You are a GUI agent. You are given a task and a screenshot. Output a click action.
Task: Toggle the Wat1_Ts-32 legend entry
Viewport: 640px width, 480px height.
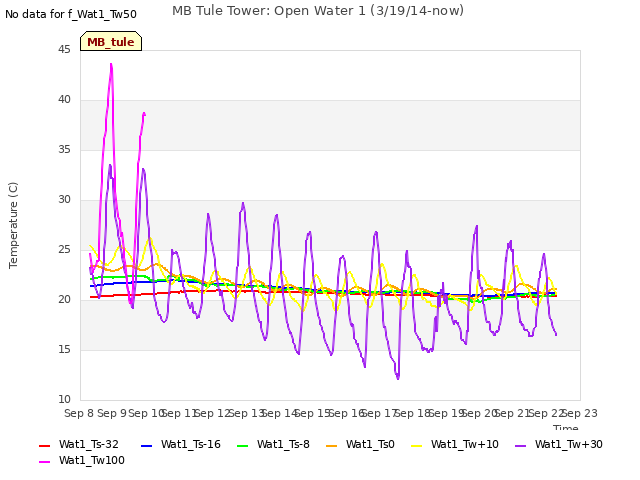(x=79, y=444)
